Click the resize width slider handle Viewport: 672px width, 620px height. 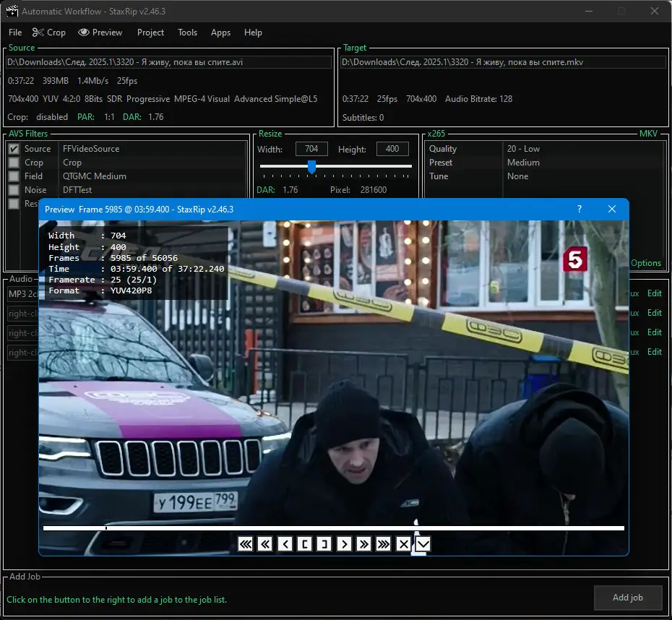[311, 167]
